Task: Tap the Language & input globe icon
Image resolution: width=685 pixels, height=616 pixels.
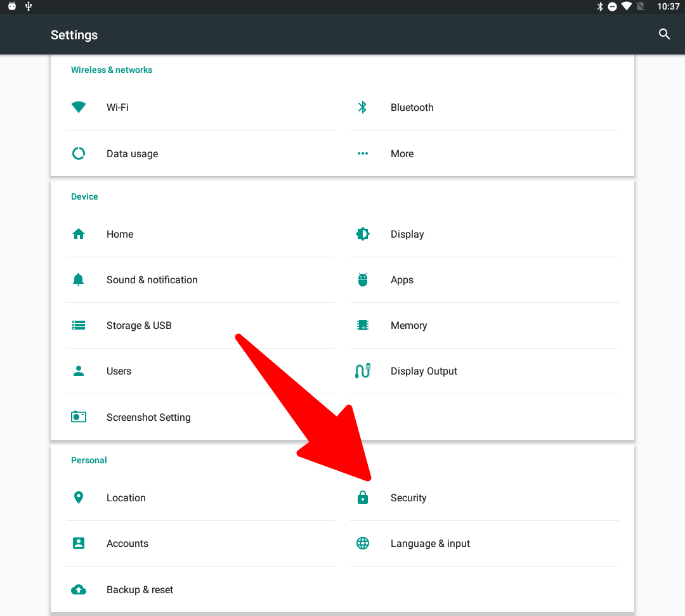Action: pos(363,543)
